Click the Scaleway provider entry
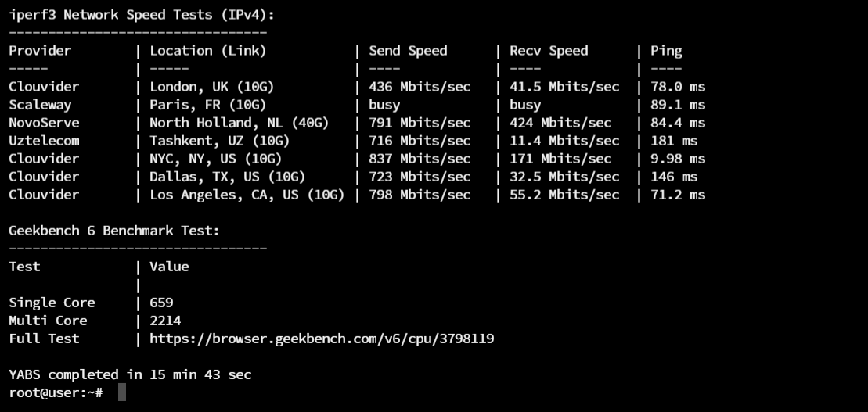This screenshot has height=412, width=868. point(40,105)
